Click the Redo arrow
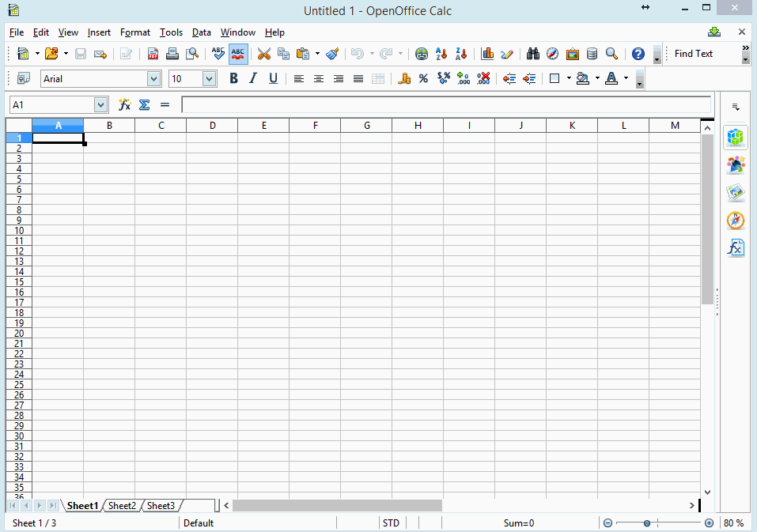Image resolution: width=757 pixels, height=532 pixels. [386, 54]
